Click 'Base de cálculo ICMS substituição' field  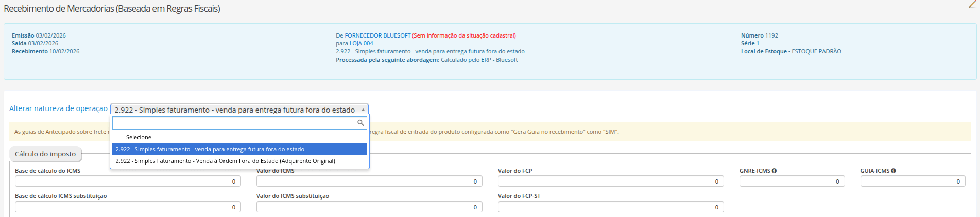point(128,207)
